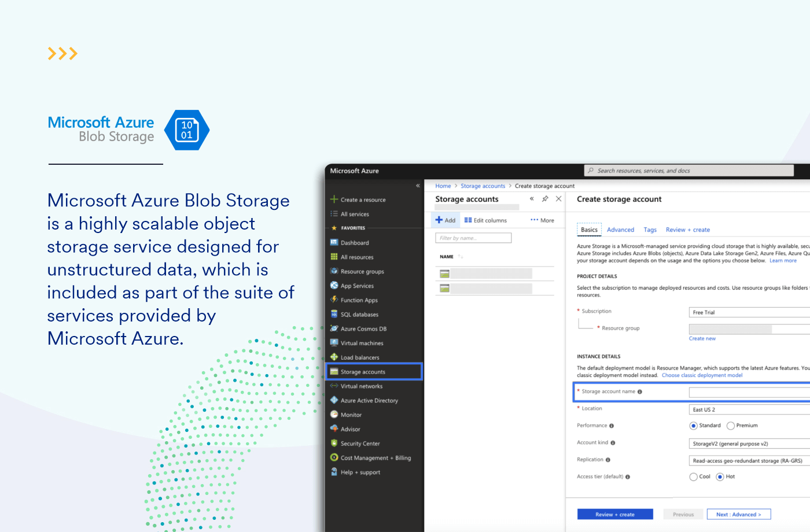Pin the Storage accounts blade

coord(545,198)
